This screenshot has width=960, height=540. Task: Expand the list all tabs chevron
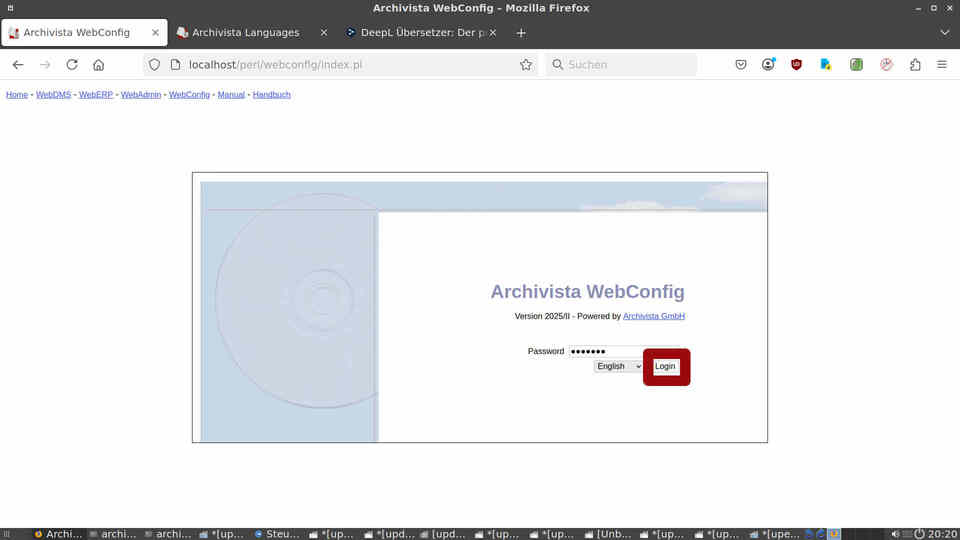tap(945, 32)
